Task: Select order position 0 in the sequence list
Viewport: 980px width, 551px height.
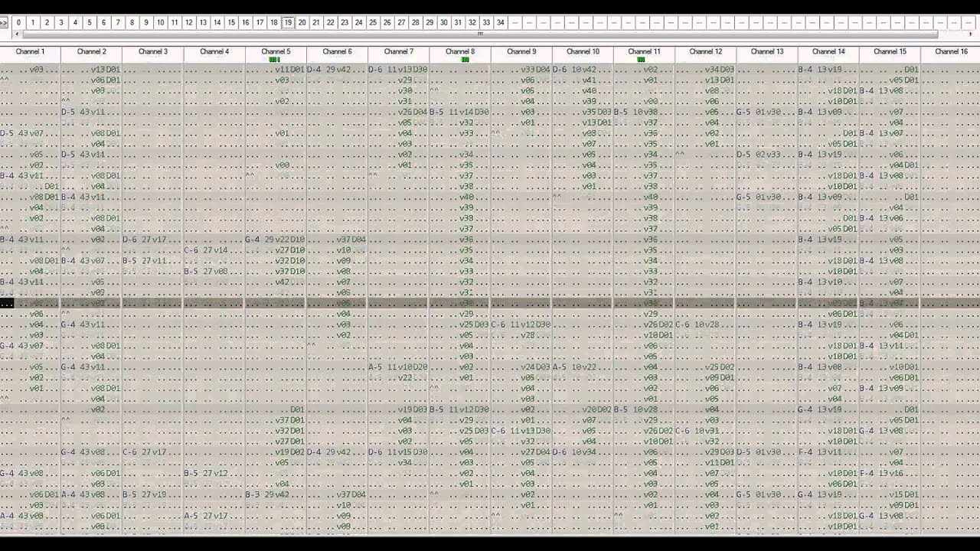Action: 18,23
